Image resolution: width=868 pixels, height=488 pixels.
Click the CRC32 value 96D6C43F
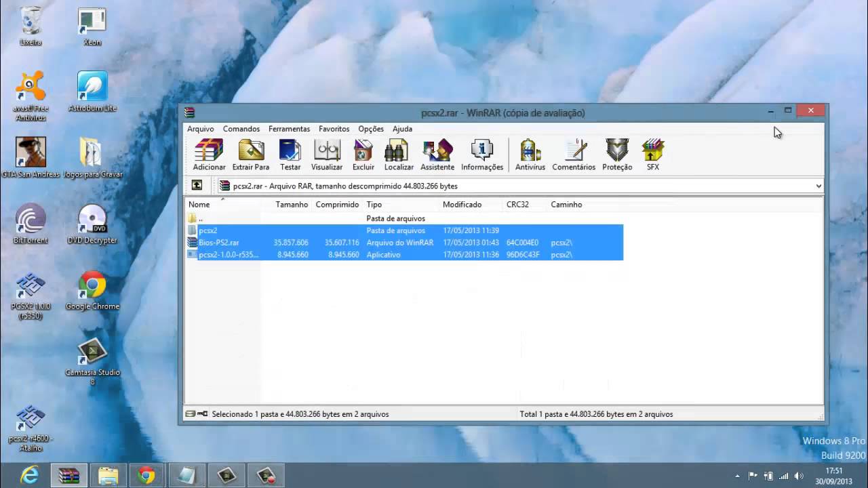tap(523, 255)
